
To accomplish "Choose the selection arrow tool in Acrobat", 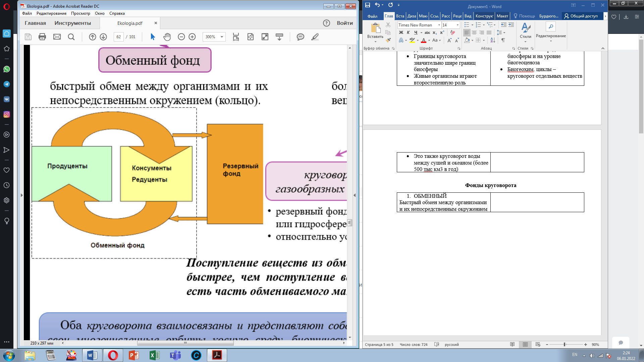I will point(153,37).
